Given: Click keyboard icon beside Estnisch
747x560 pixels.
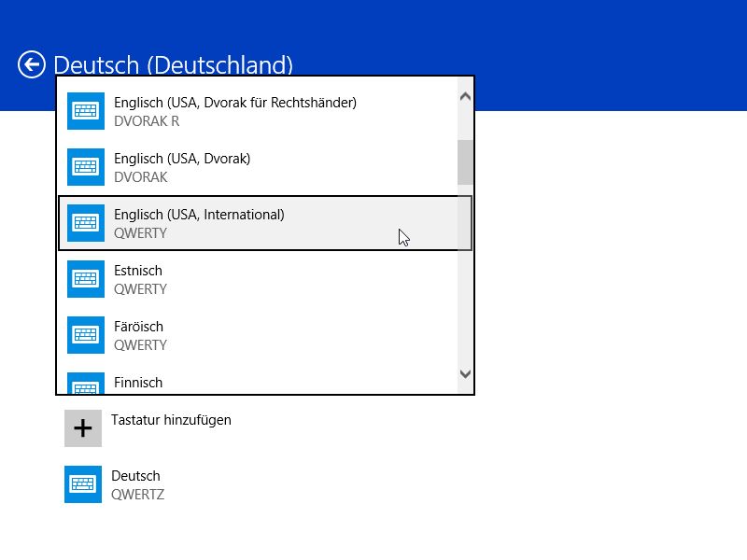Looking at the screenshot, I should coord(86,278).
